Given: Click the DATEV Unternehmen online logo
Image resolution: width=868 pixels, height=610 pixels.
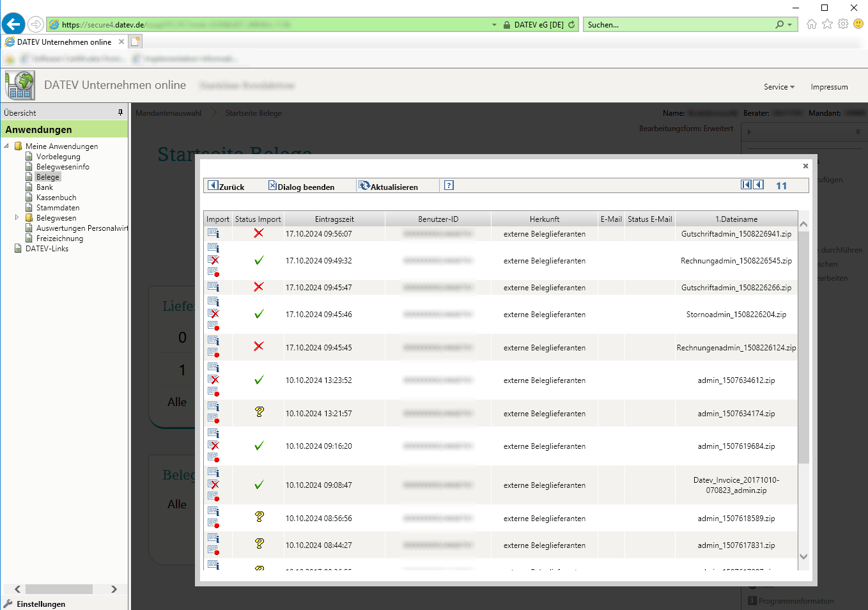Looking at the screenshot, I should [20, 85].
